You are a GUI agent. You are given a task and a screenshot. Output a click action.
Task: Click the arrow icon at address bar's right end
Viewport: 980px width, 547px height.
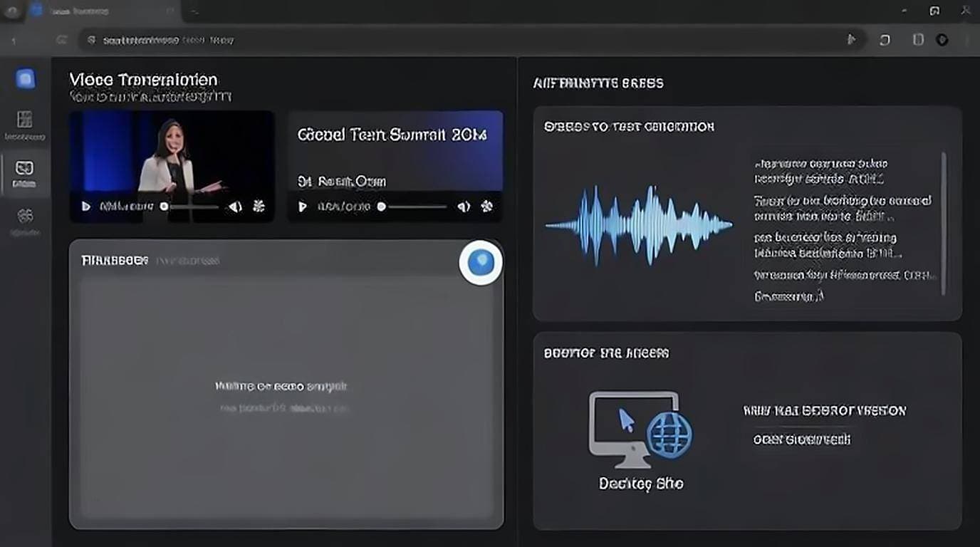[x=851, y=40]
